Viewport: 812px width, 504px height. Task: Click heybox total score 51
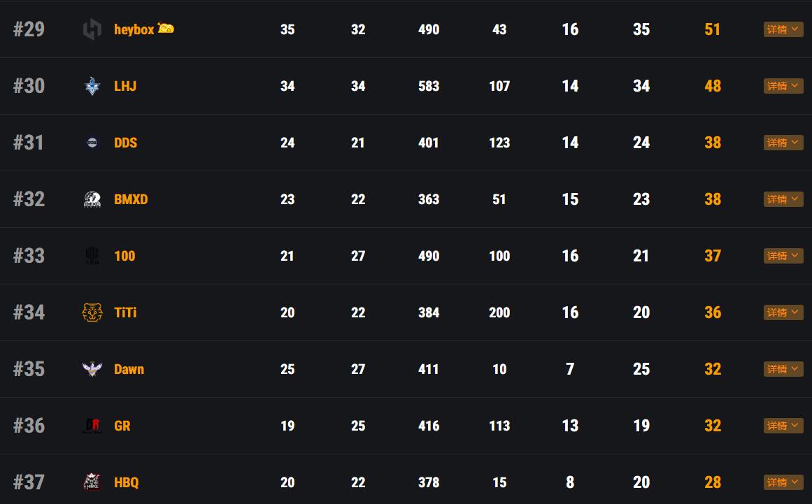pyautogui.click(x=713, y=29)
